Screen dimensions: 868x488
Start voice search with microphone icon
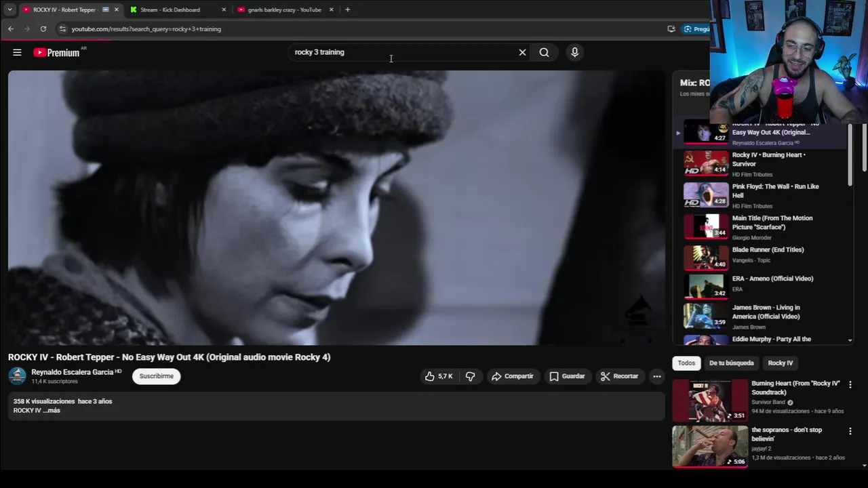(574, 52)
